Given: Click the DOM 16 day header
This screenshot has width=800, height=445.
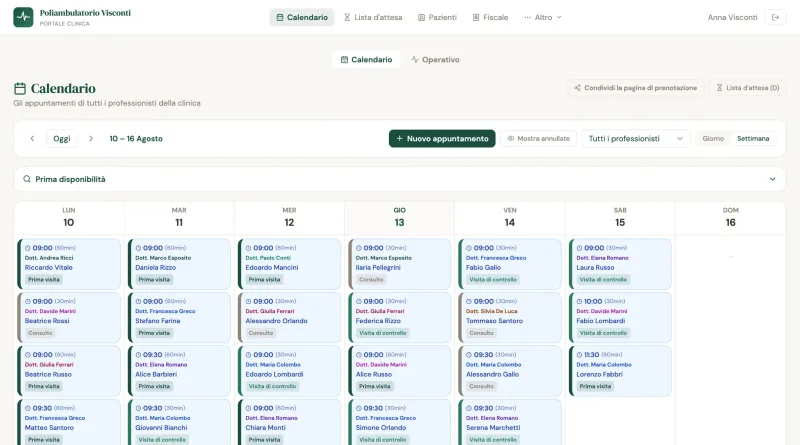Looking at the screenshot, I should [x=731, y=218].
